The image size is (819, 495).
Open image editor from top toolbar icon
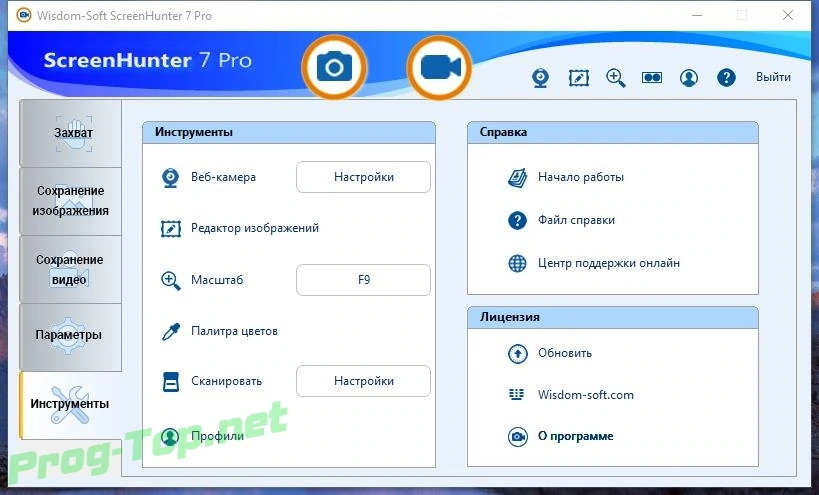(579, 78)
